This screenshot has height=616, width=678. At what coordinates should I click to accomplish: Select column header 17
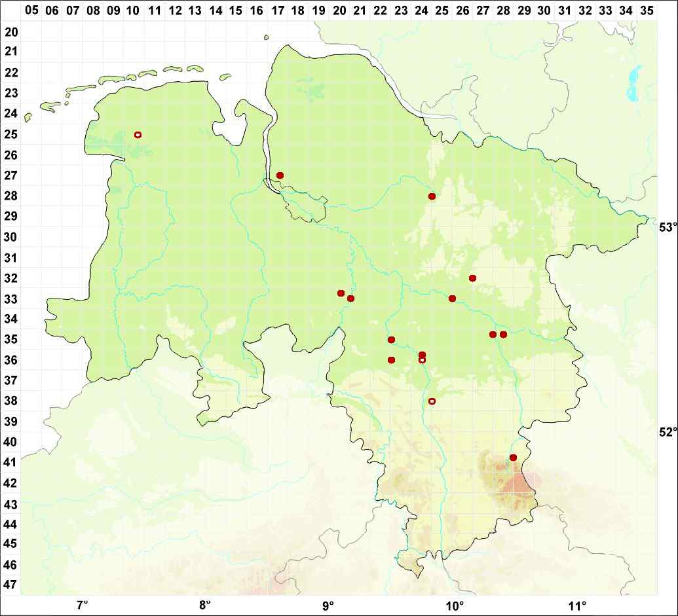pyautogui.click(x=278, y=10)
